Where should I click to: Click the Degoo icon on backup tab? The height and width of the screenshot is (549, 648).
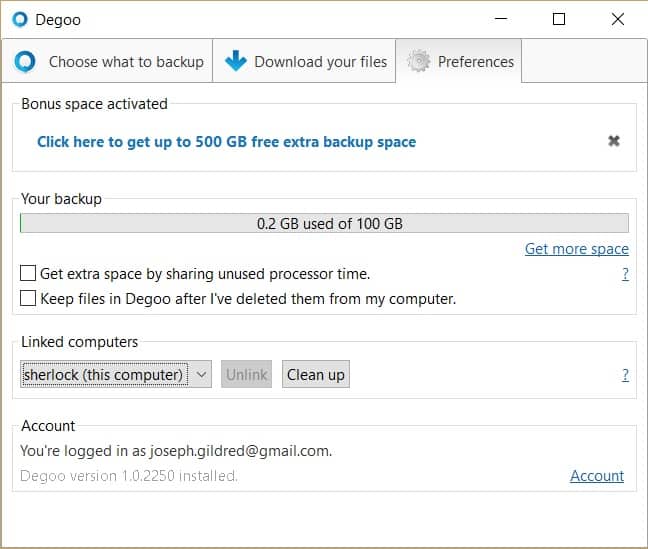(x=25, y=61)
